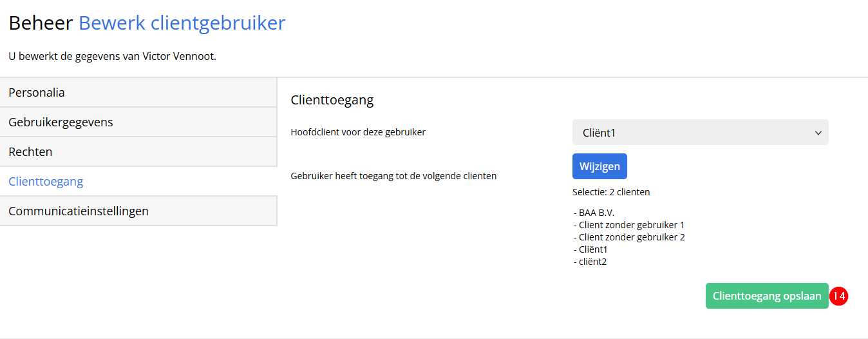Viewport: 868px width, 339px height.
Task: Expand the chevron arrow of Cliënt1 combo box
Action: 818,133
